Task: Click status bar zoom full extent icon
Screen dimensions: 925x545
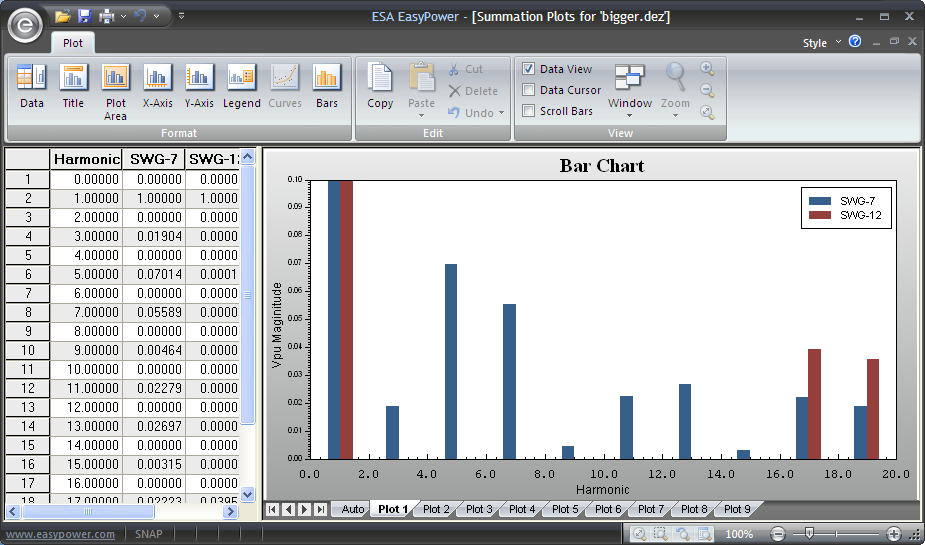Action: point(639,534)
